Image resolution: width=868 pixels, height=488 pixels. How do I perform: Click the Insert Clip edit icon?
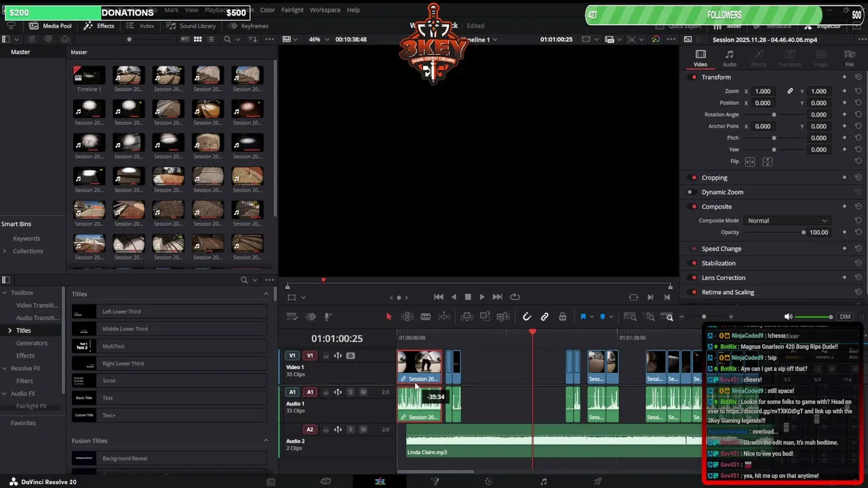[467, 317]
